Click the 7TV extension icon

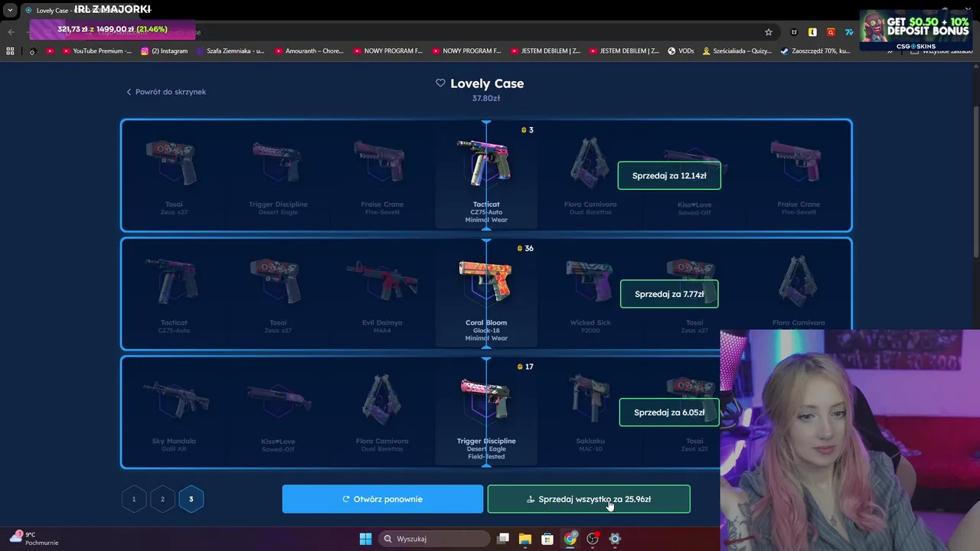[849, 32]
